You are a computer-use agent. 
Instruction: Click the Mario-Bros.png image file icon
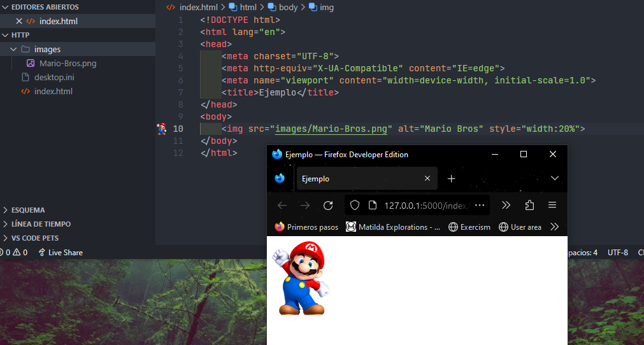[x=31, y=63]
